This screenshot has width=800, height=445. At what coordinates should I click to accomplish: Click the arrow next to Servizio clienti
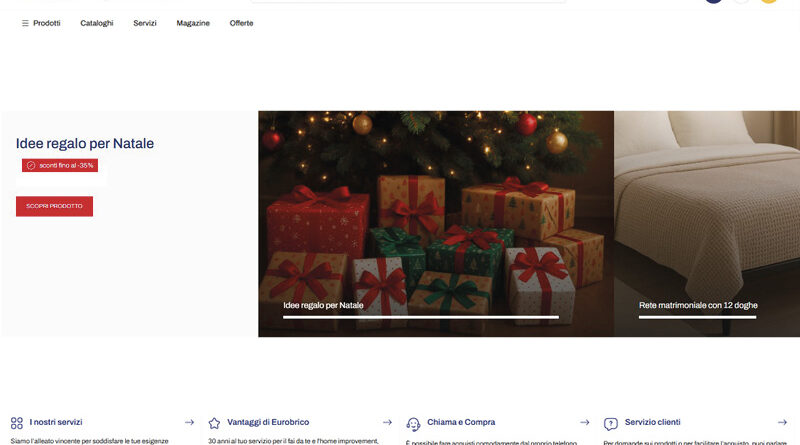click(x=783, y=423)
